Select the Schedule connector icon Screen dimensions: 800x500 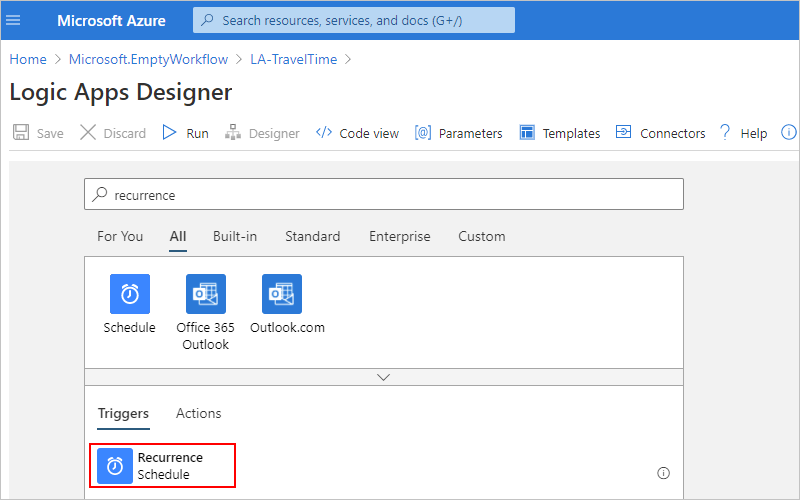coord(130,294)
